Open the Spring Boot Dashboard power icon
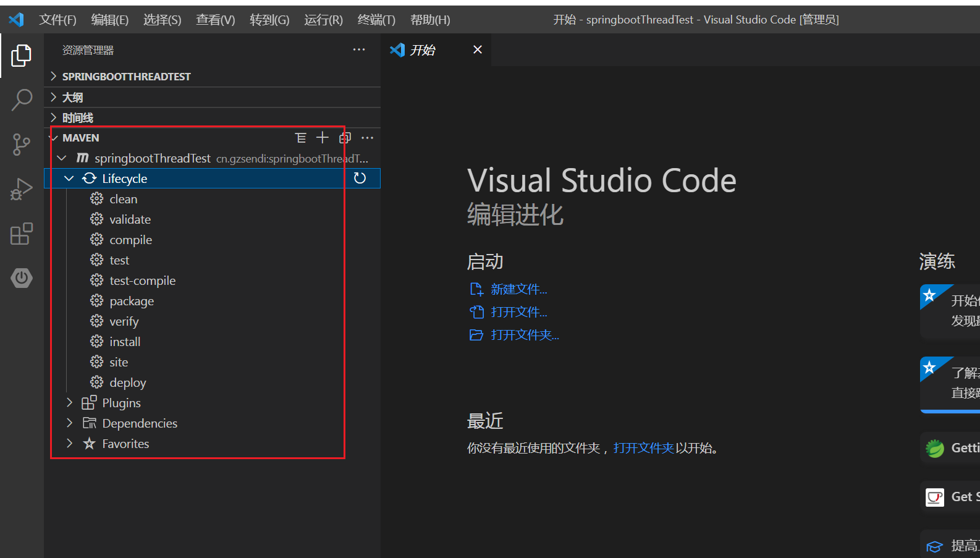The width and height of the screenshot is (980, 558). tap(21, 278)
